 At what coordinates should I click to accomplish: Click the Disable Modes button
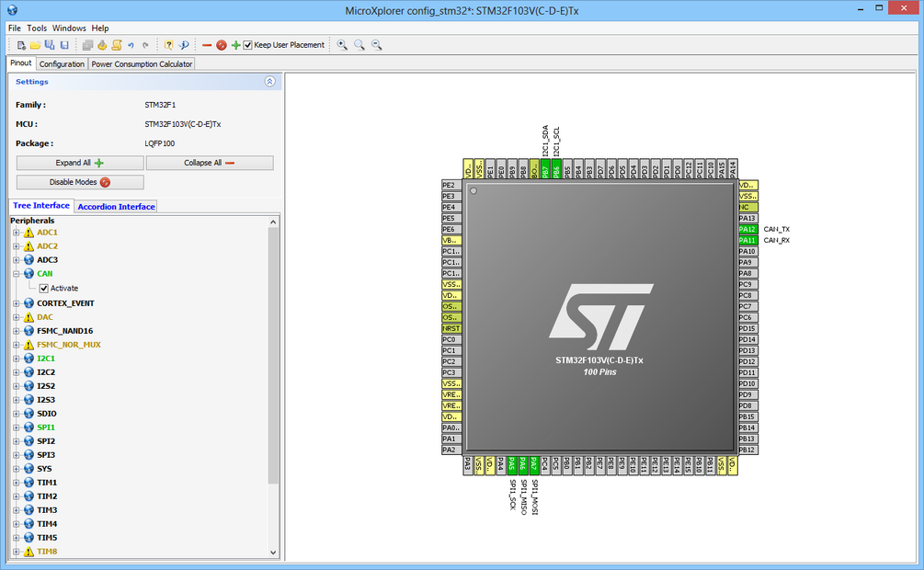point(80,182)
